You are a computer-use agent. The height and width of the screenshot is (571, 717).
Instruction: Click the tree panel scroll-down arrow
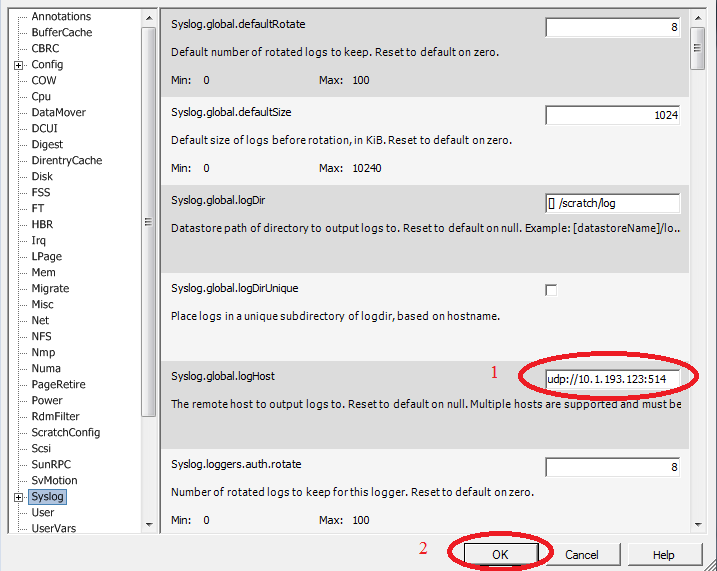pos(149,525)
